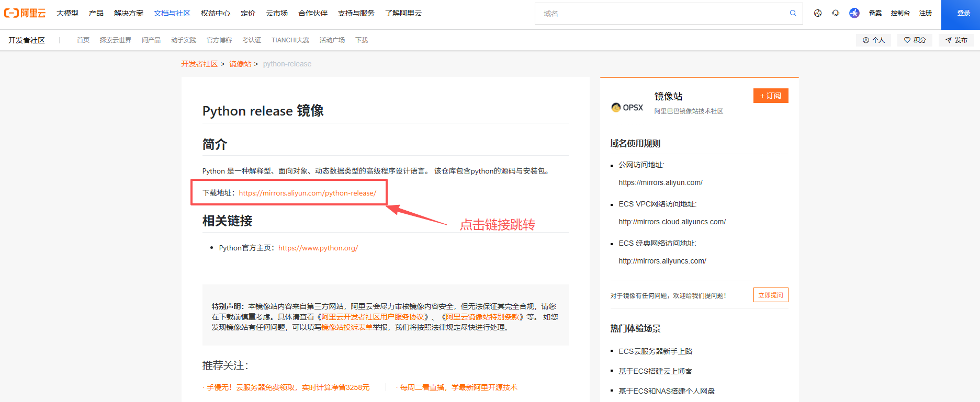Click 镜像站 in the breadcrumb

click(240, 64)
